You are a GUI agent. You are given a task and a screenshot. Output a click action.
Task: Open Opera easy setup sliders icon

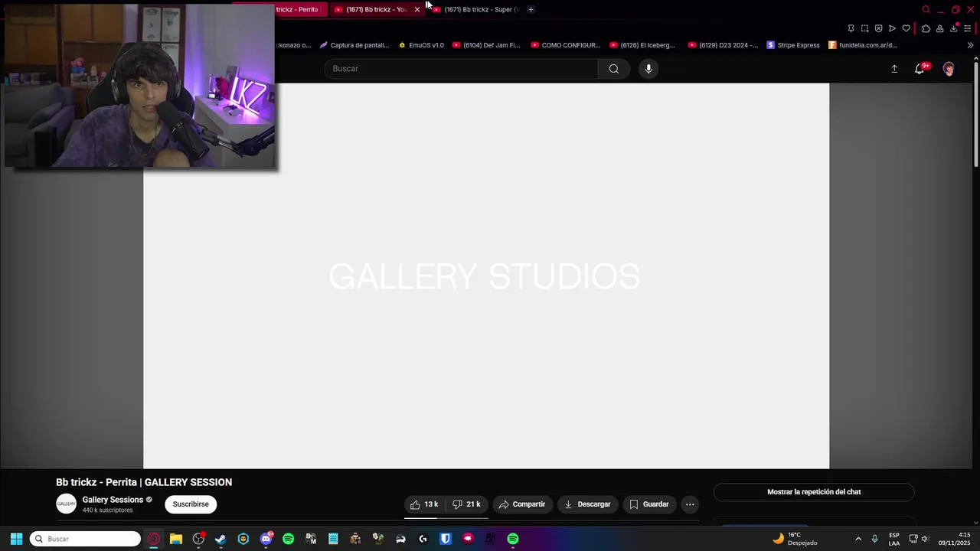967,29
